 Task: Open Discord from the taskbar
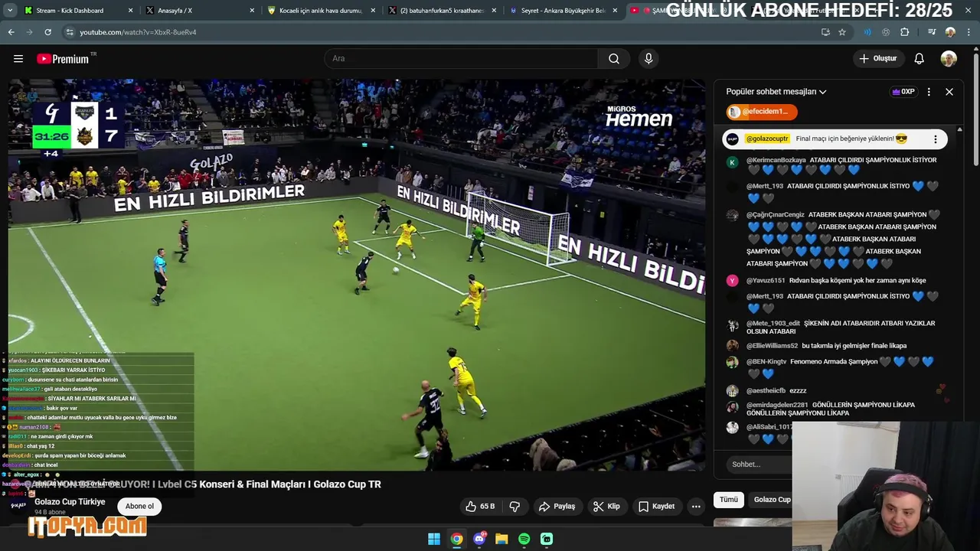[479, 539]
